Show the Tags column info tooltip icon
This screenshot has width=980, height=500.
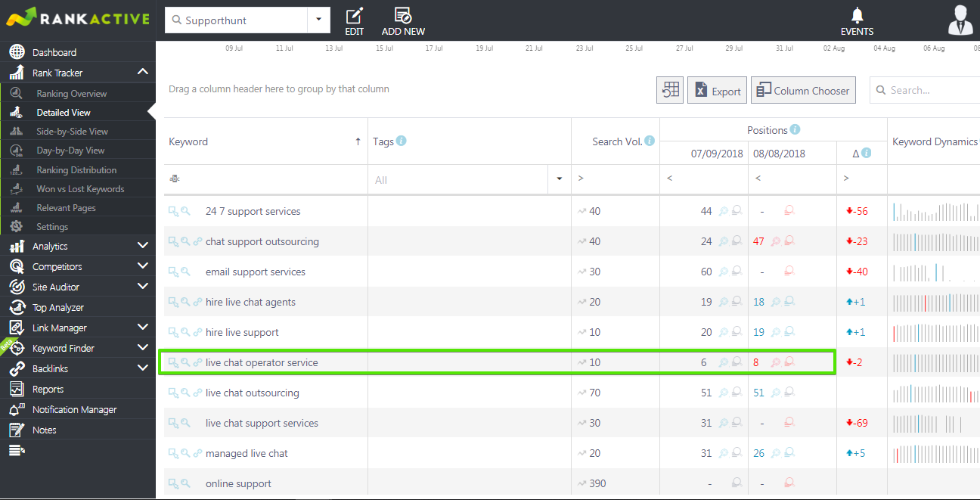pos(401,141)
